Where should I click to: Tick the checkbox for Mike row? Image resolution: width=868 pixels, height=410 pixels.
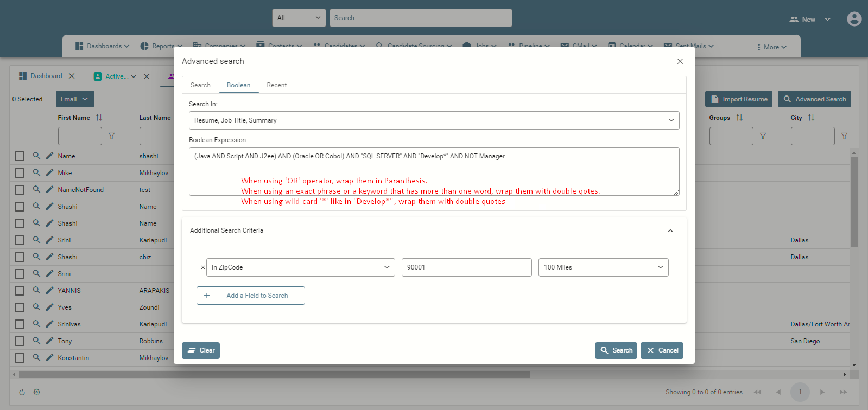[20, 173]
